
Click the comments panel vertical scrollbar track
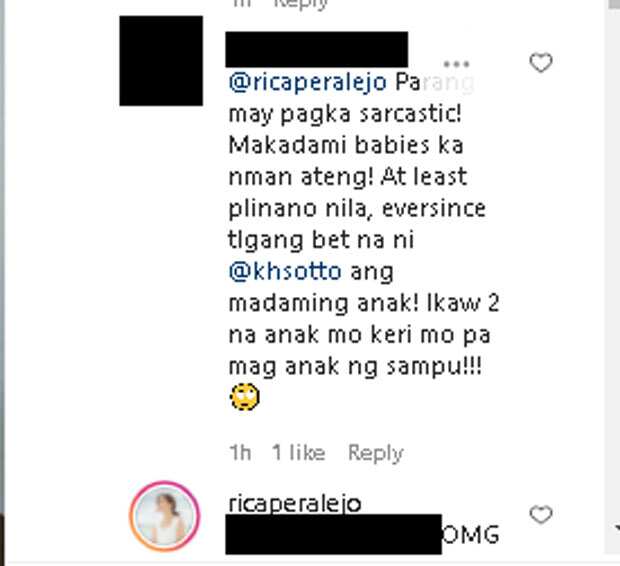click(612, 277)
